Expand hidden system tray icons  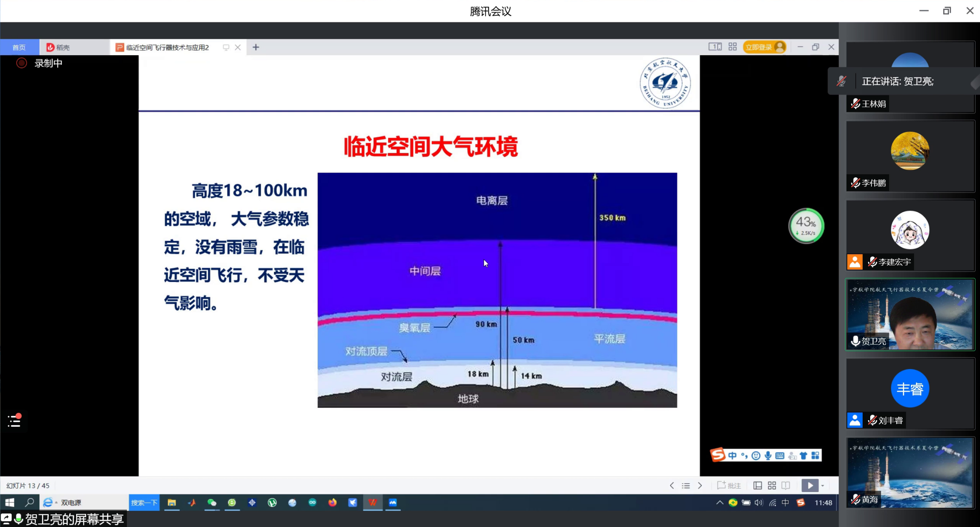(x=719, y=502)
